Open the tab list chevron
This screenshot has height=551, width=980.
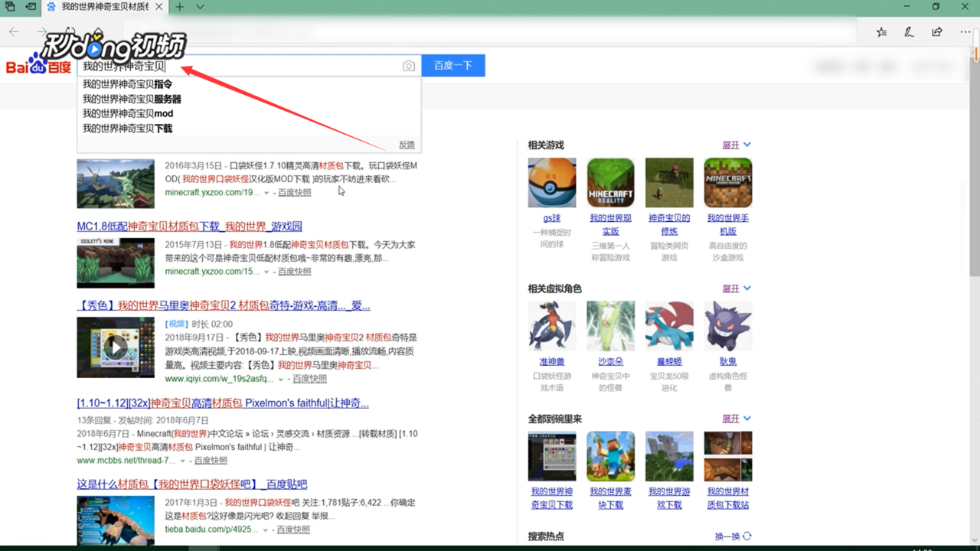tap(200, 7)
